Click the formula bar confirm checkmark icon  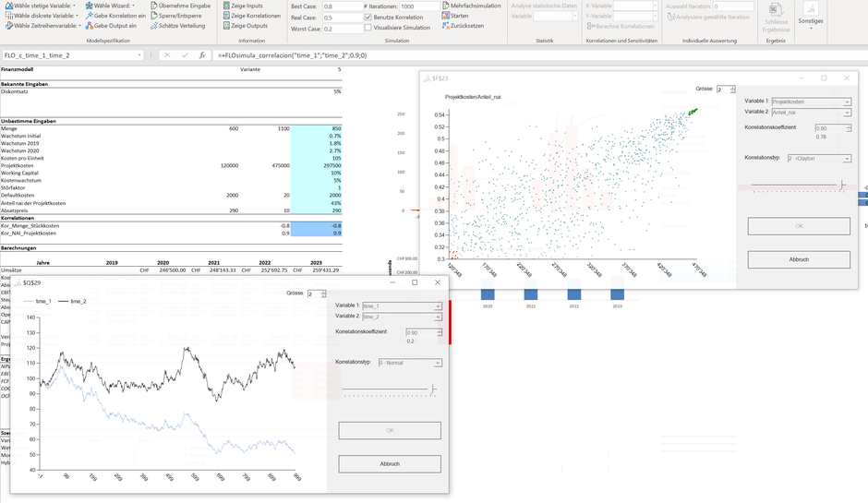[185, 55]
